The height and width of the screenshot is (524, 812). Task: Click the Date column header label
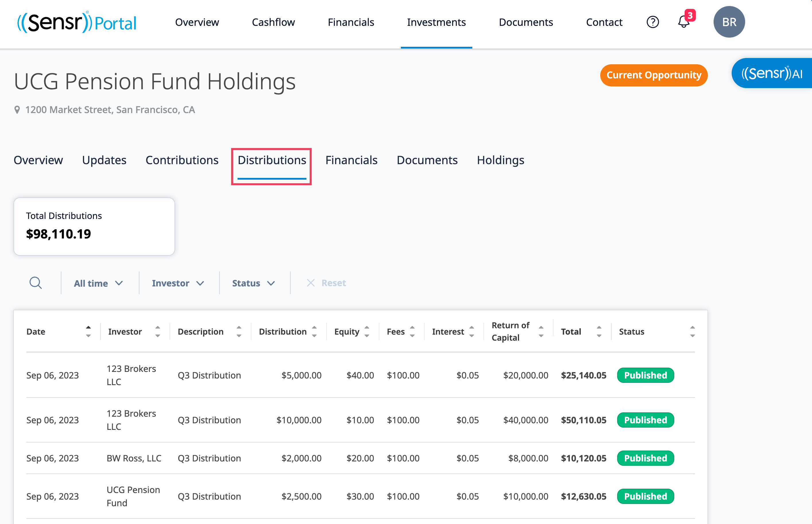pos(36,331)
